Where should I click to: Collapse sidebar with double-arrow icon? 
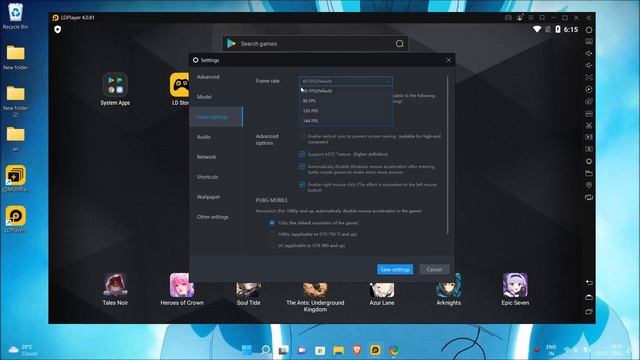pyautogui.click(x=589, y=18)
